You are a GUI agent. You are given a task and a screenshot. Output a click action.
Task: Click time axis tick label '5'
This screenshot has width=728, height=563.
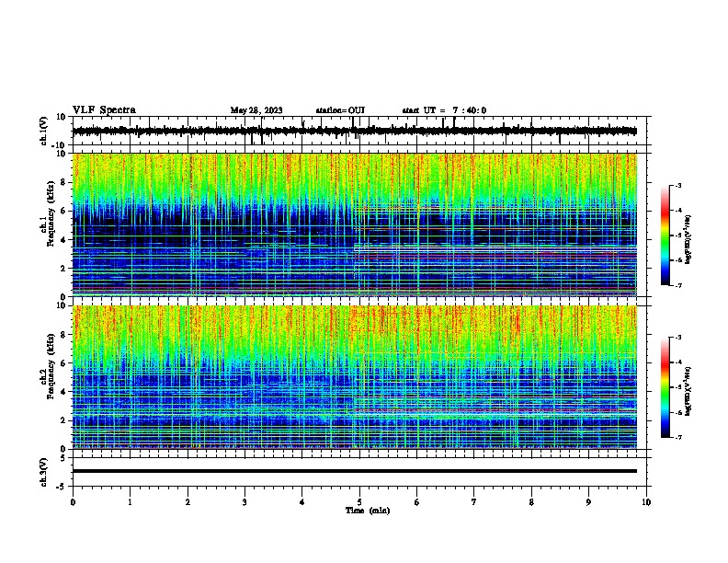(359, 502)
